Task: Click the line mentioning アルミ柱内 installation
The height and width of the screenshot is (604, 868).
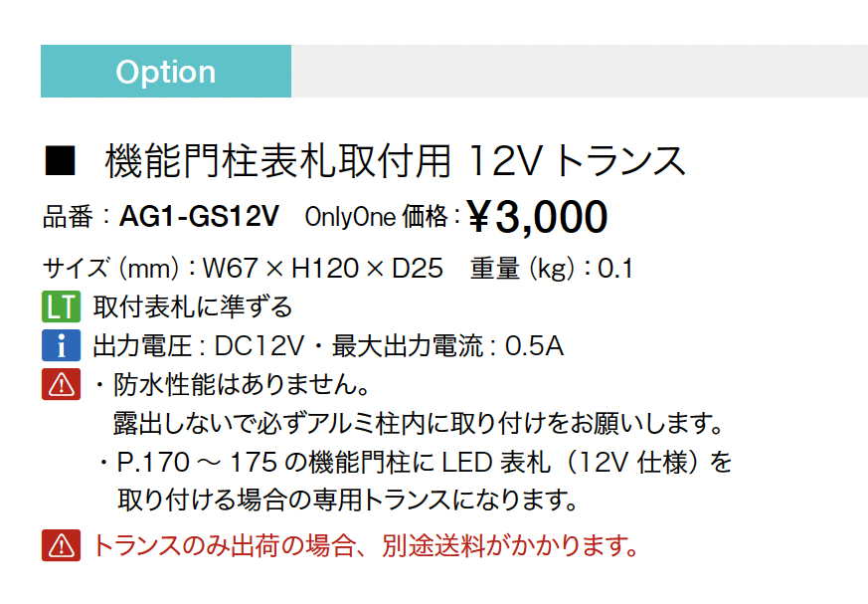Action: coord(418,423)
